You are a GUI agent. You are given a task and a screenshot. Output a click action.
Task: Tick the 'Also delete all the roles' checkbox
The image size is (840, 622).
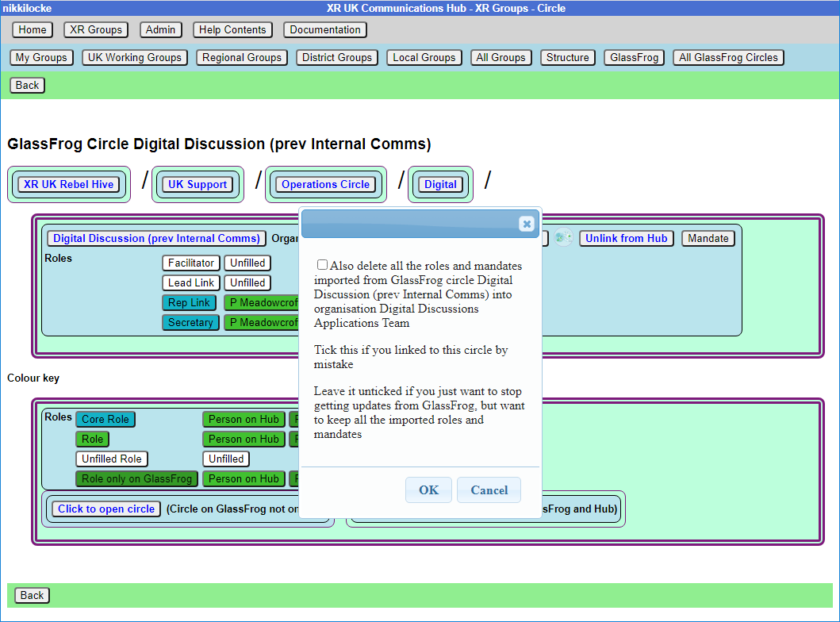click(322, 265)
